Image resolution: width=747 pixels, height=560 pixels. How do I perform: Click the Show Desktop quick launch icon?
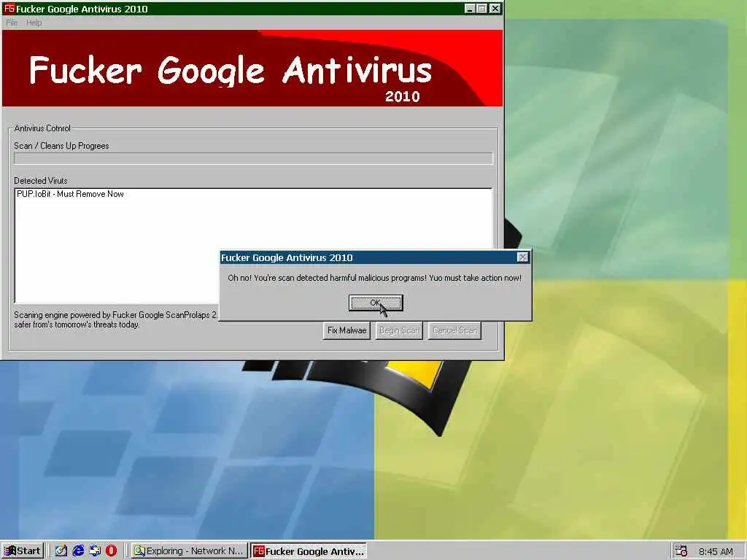click(x=61, y=551)
